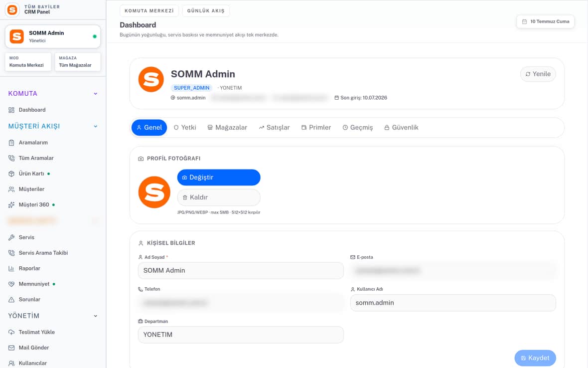Click the Kaydet save button
Image resolution: width=588 pixels, height=368 pixels.
click(x=535, y=358)
